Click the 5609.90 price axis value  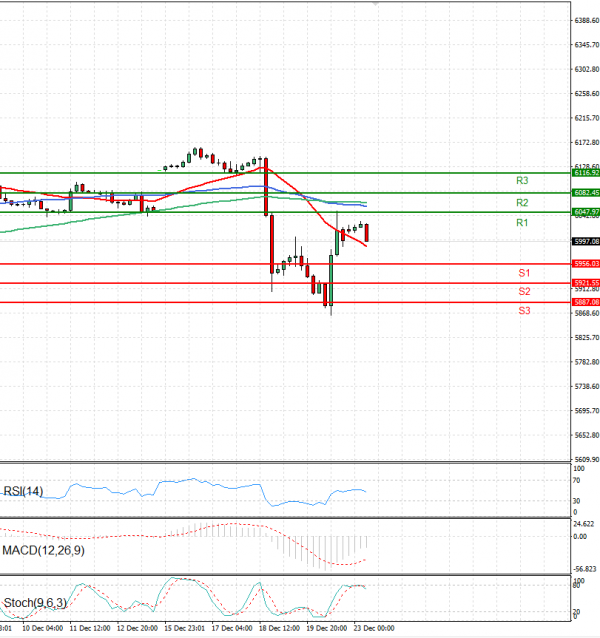587,459
